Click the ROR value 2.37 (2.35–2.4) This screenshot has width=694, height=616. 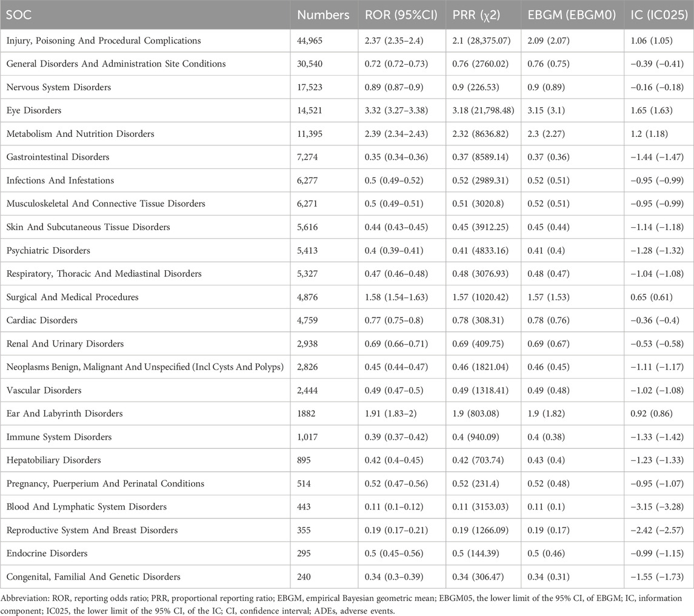tap(394, 41)
